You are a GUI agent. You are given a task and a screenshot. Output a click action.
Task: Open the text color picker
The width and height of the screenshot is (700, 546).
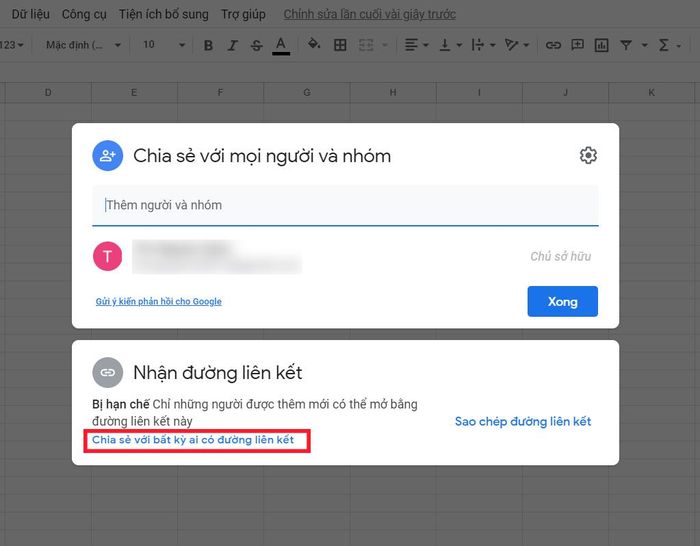tap(281, 45)
